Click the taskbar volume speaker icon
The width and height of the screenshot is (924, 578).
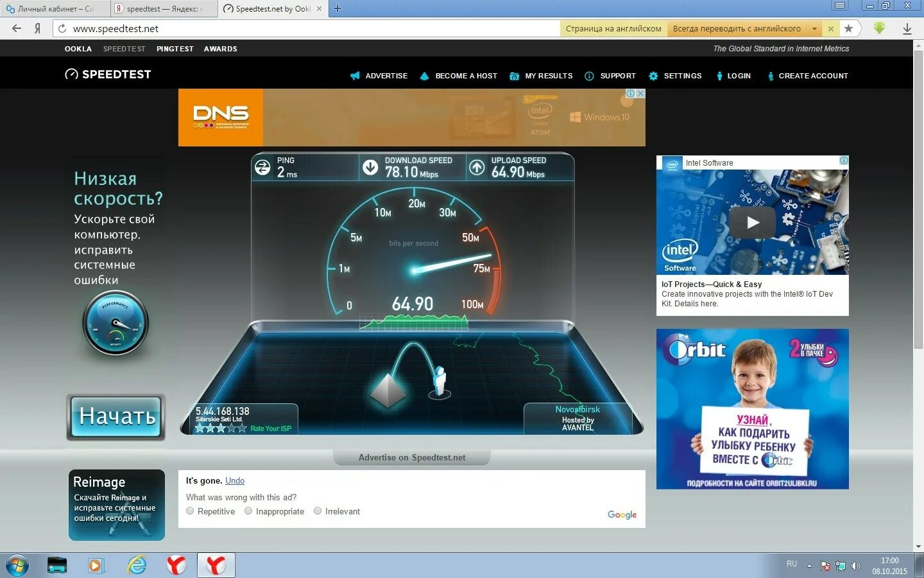click(855, 566)
